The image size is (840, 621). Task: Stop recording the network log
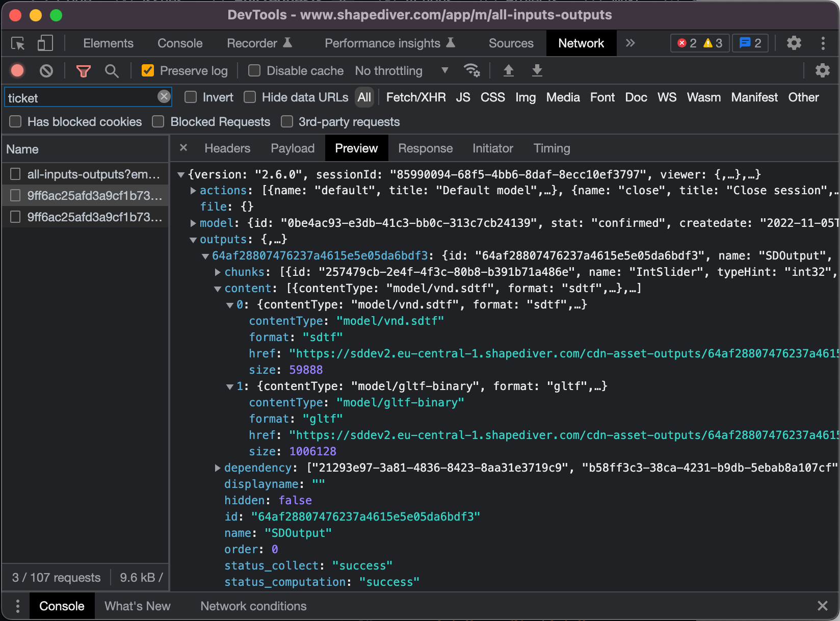coord(18,71)
